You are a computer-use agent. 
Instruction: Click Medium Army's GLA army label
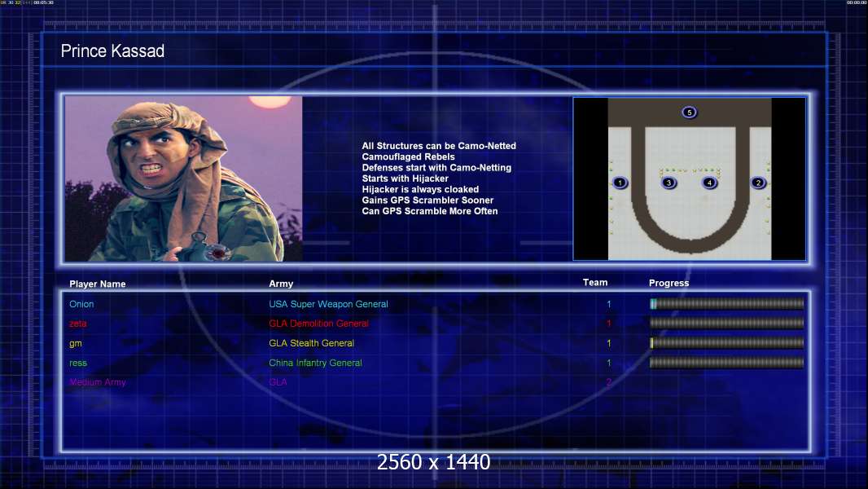pos(278,382)
